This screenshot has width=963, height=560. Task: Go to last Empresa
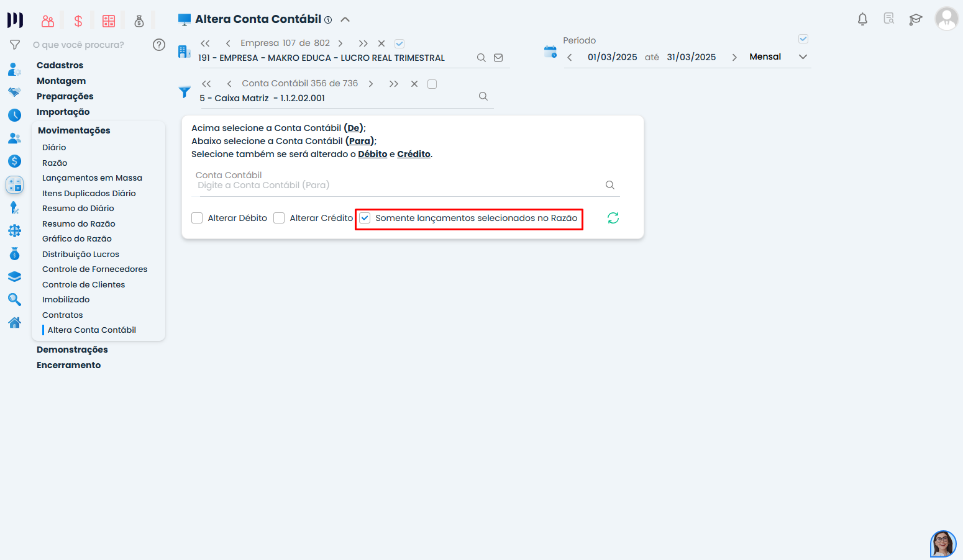[363, 43]
